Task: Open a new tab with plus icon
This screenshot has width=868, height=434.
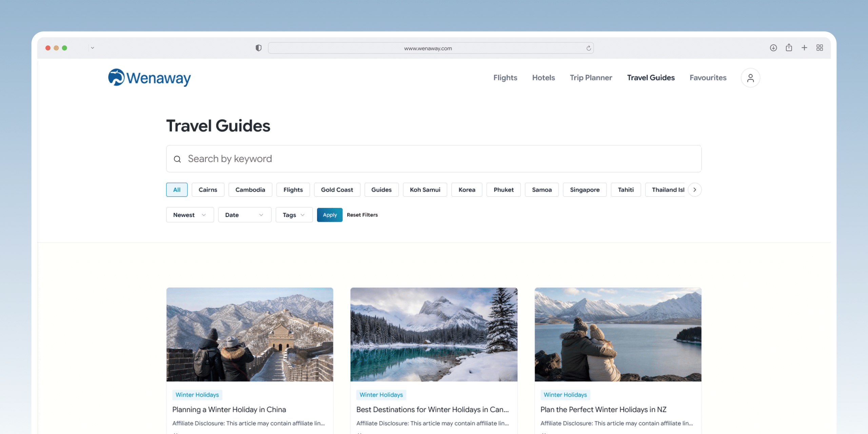Action: tap(804, 48)
